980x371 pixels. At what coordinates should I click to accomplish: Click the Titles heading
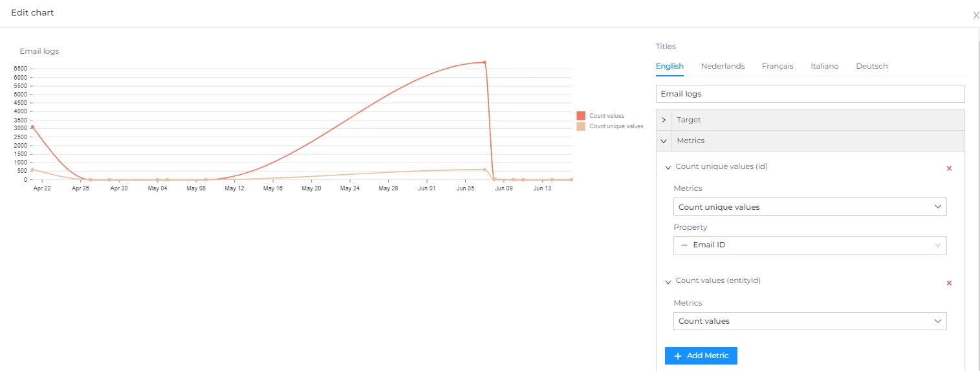coord(666,47)
